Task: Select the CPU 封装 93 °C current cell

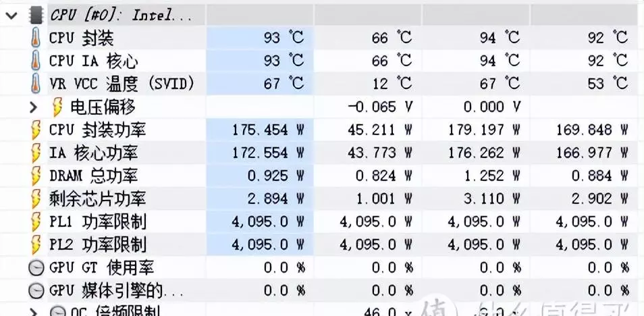Action: click(x=260, y=38)
